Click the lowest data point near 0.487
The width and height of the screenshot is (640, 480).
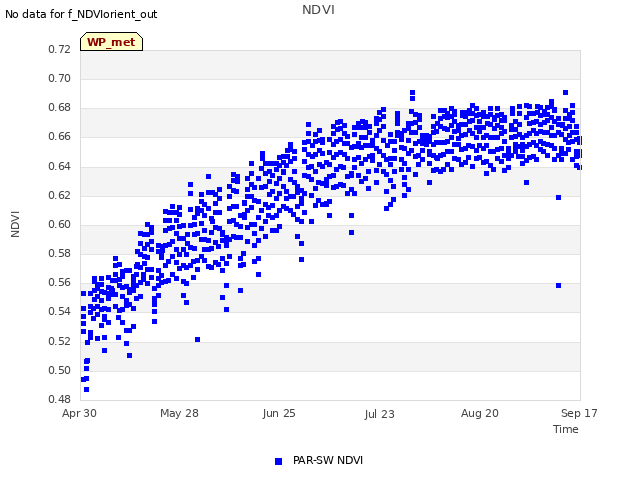pos(87,390)
